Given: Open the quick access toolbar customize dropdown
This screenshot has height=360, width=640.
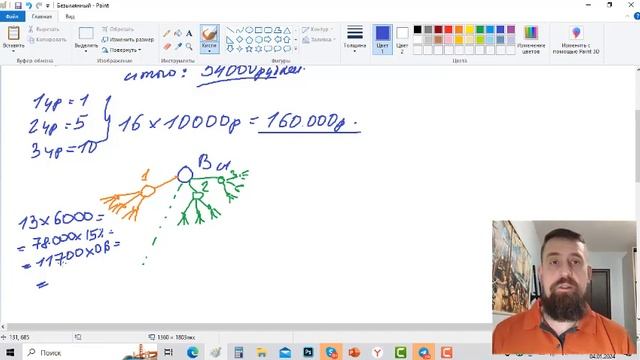Looking at the screenshot, I should tap(48, 6).
